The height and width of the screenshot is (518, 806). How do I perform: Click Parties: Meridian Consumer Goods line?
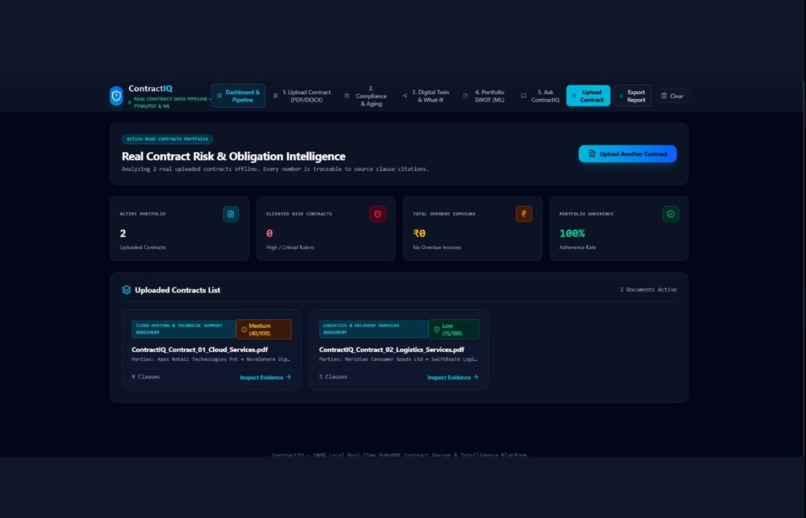398,359
